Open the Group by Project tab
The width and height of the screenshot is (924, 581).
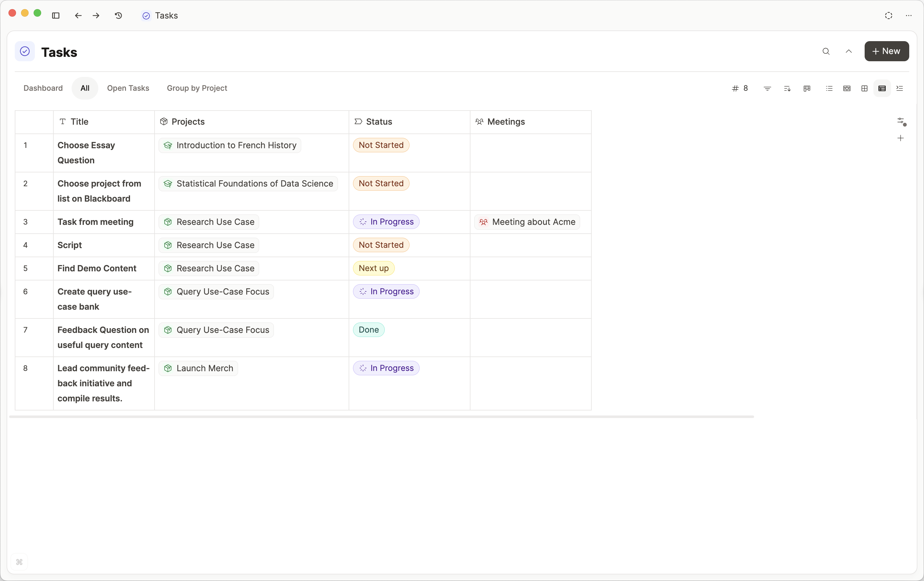pyautogui.click(x=197, y=88)
